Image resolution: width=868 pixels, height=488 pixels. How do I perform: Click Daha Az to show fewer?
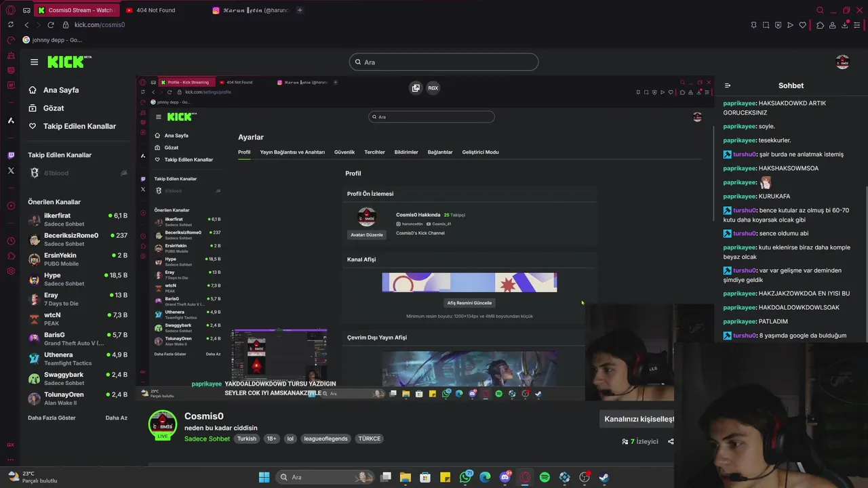click(x=117, y=418)
